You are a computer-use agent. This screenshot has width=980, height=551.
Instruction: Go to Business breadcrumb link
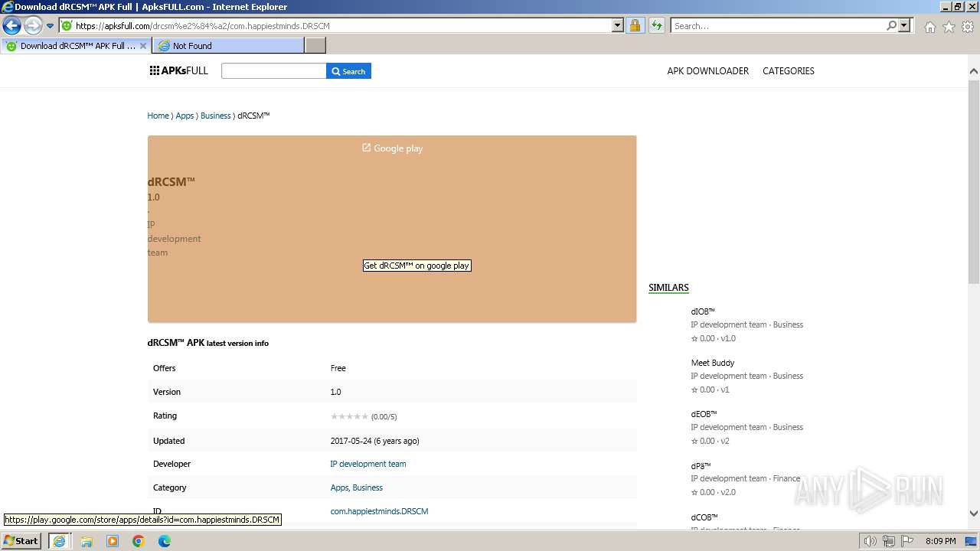[x=215, y=116]
